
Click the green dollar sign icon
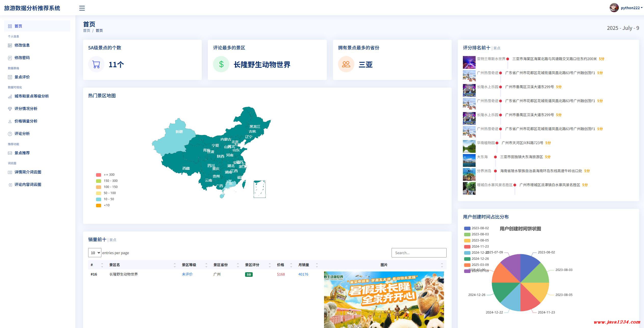tap(221, 64)
